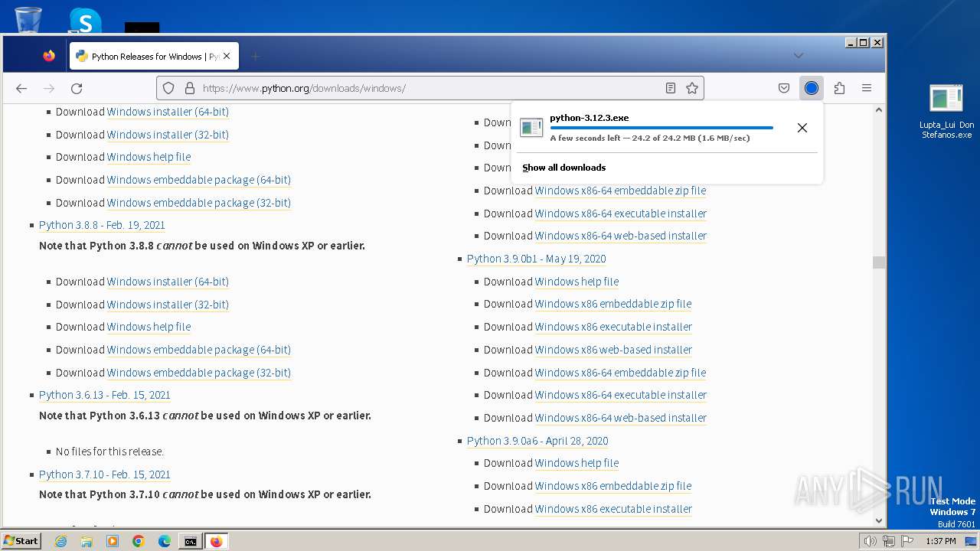Click Windows embeddable package (32-bit) under Python 3.8.8
This screenshot has width=980, height=551.
coord(199,373)
